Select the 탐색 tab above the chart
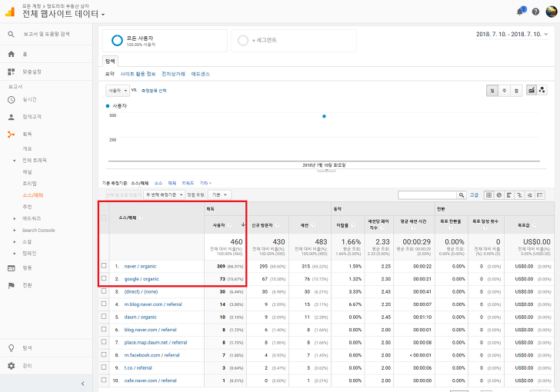 tap(110, 61)
